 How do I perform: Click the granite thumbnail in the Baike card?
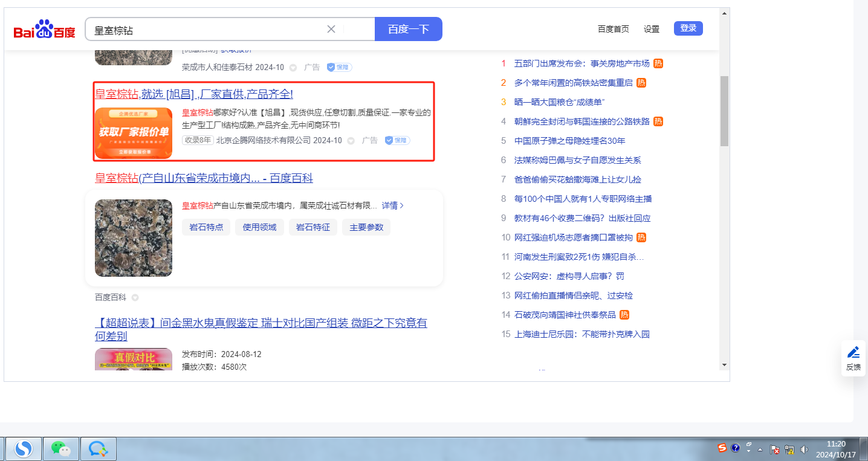tap(134, 238)
